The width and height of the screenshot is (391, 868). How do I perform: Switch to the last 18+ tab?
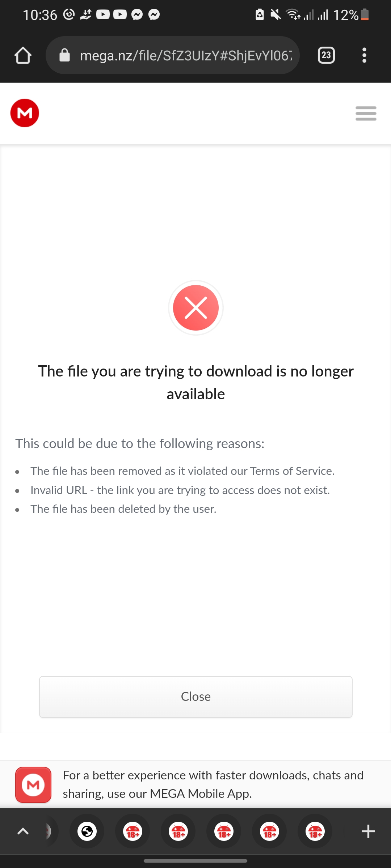(x=315, y=831)
